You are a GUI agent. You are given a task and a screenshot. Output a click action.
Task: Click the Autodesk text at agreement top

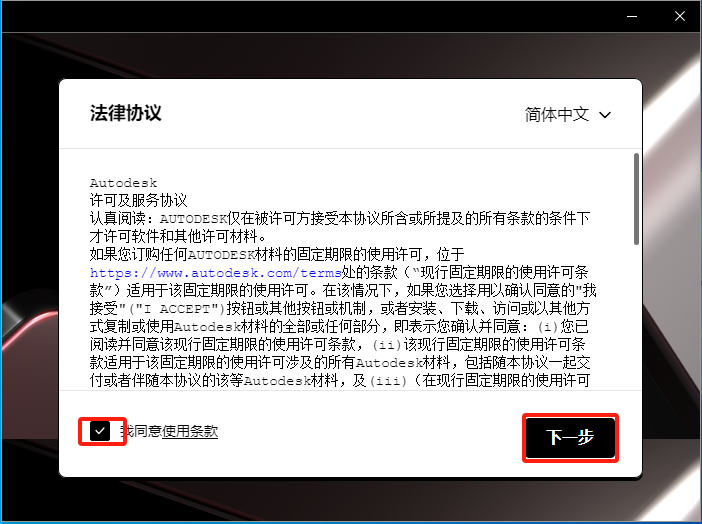[x=124, y=183]
